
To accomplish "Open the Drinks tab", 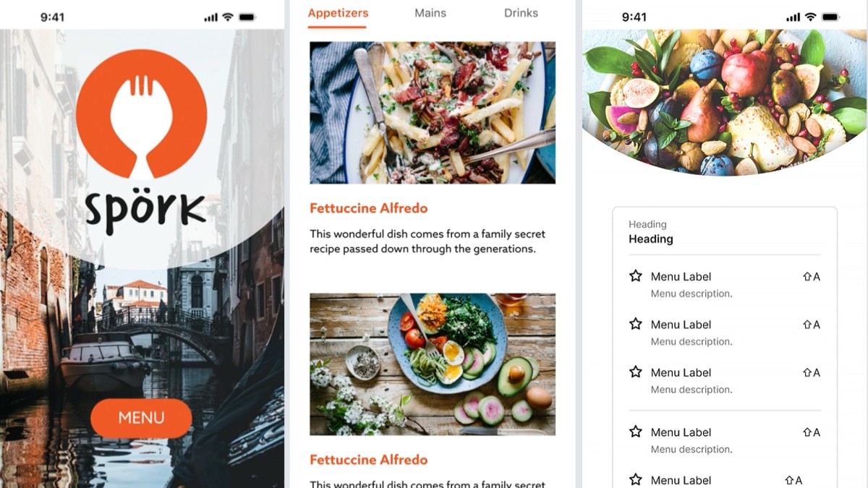I will tap(521, 13).
